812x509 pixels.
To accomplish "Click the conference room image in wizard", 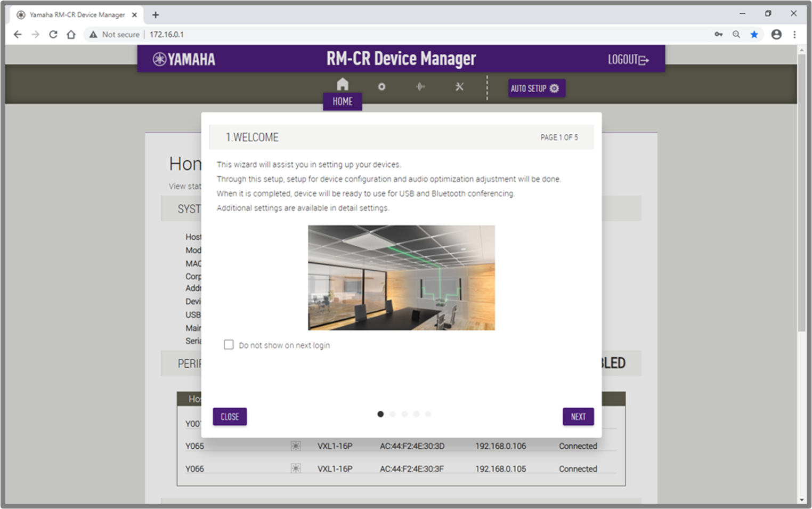I will [401, 278].
